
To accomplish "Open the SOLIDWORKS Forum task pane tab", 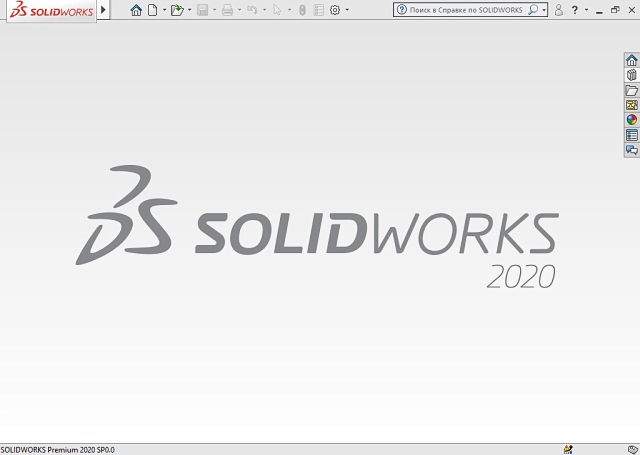I will pyautogui.click(x=631, y=150).
